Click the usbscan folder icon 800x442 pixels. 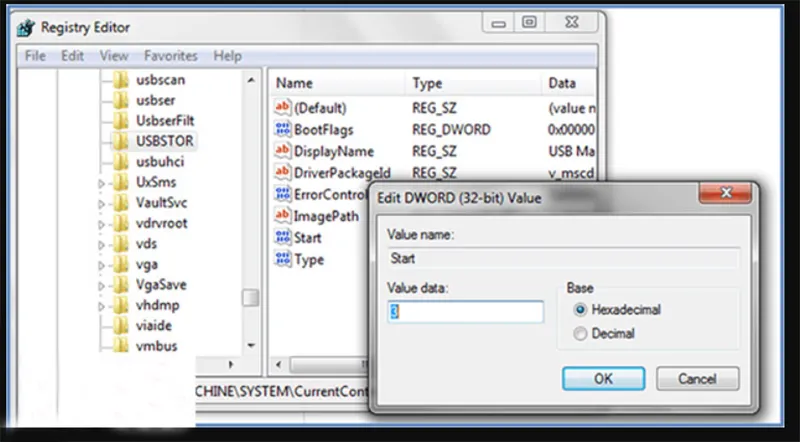(x=121, y=79)
